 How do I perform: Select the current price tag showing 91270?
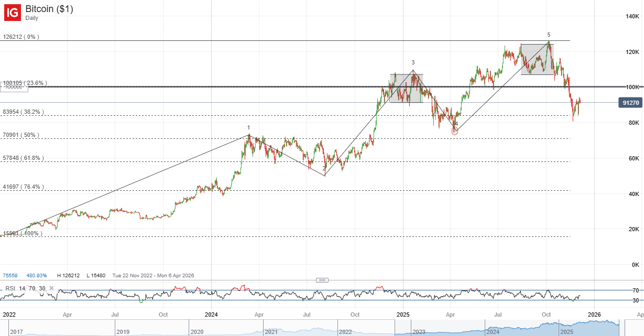[630, 103]
